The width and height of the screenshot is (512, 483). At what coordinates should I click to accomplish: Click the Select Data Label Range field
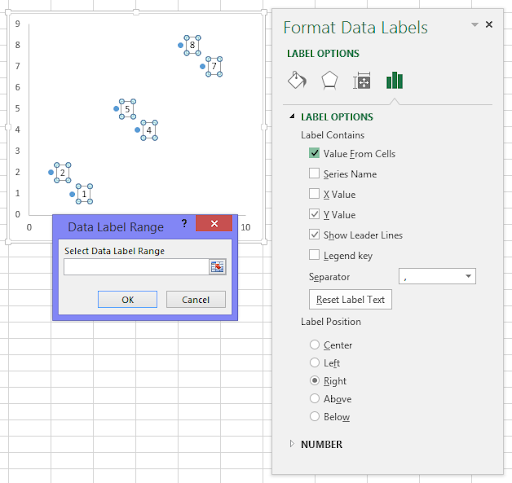136,267
